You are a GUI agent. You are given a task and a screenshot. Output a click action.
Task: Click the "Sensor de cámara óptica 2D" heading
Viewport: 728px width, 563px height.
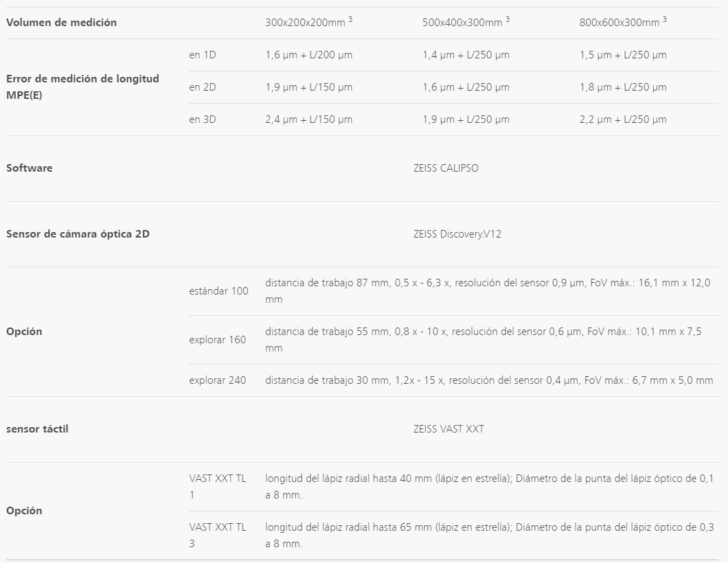point(78,234)
